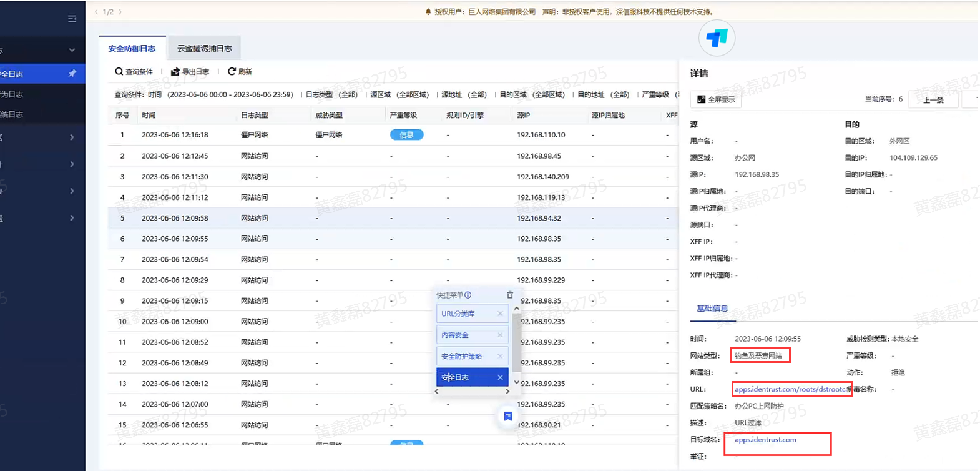Collapse sidebar using the hamburger menu icon
This screenshot has height=471, width=980.
(x=72, y=19)
